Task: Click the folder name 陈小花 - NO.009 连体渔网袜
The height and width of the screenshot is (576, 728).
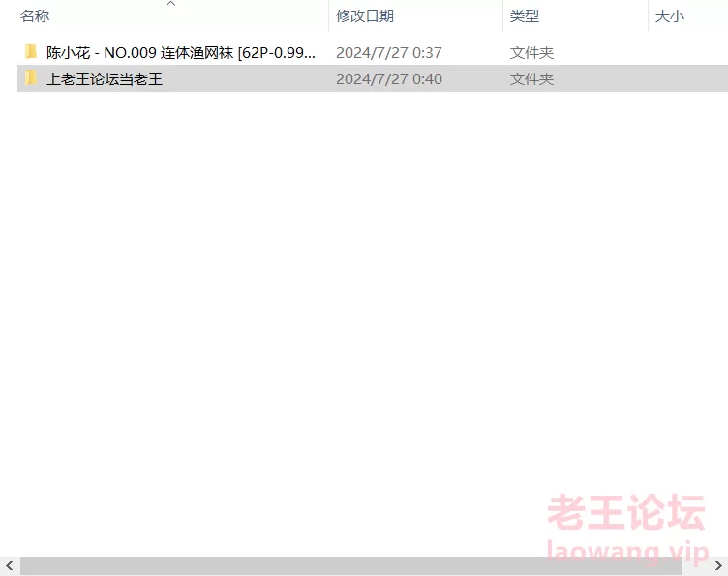Action: [x=181, y=53]
